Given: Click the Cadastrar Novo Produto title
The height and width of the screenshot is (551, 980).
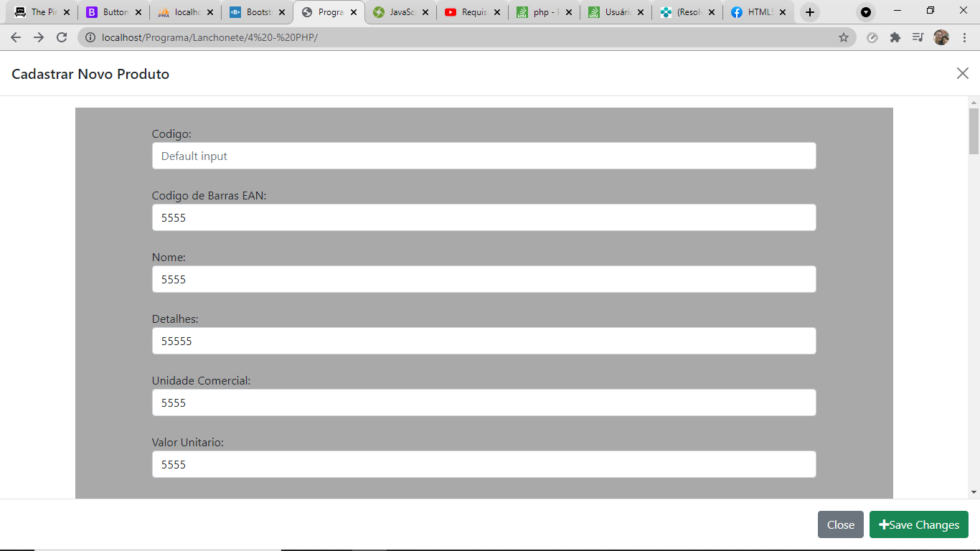Looking at the screenshot, I should (x=90, y=74).
